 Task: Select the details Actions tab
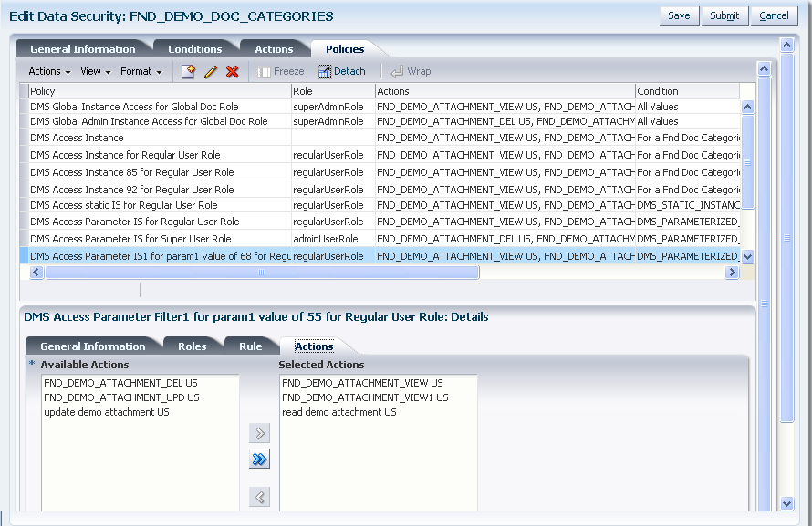314,346
